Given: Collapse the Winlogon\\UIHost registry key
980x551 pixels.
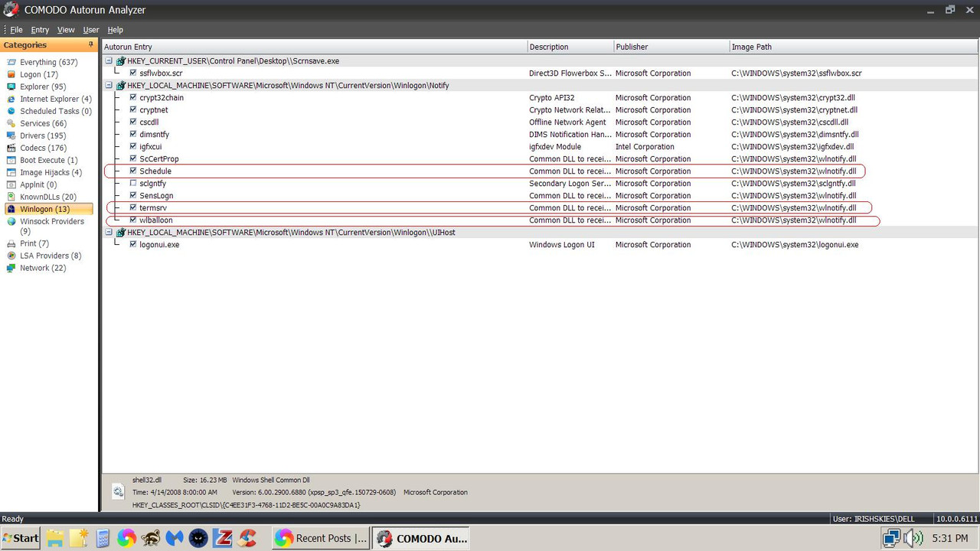Looking at the screenshot, I should (x=109, y=232).
